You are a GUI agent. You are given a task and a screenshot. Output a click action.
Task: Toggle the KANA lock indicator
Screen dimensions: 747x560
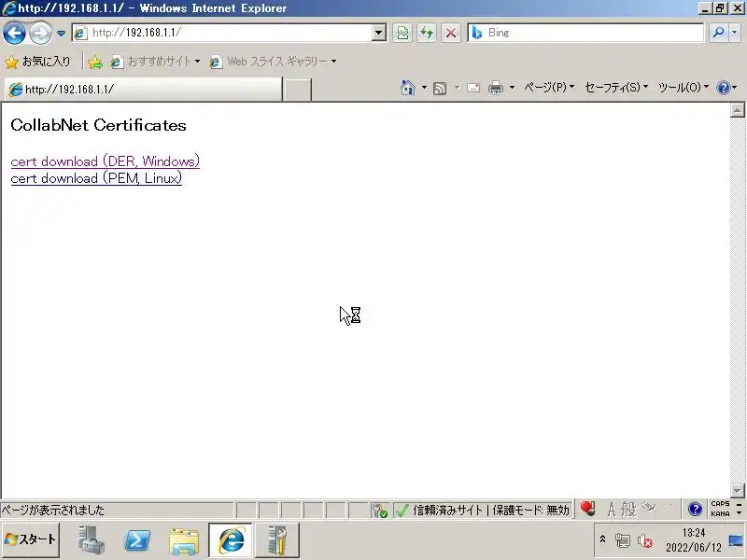coord(720,514)
